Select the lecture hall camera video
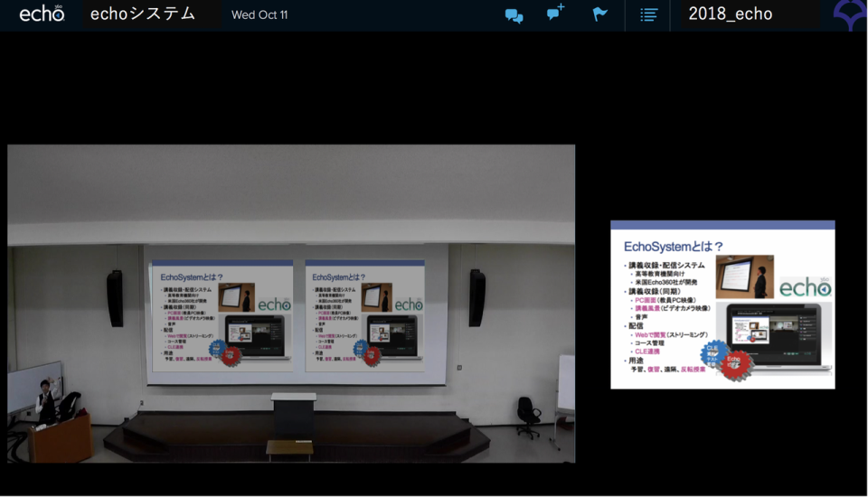The height and width of the screenshot is (497, 868). tap(291, 304)
